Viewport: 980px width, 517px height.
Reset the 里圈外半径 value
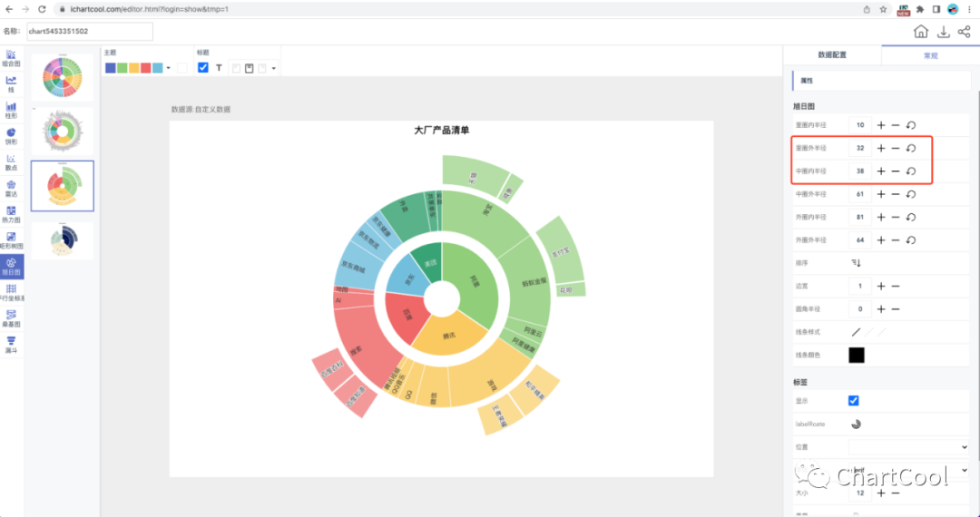(911, 148)
